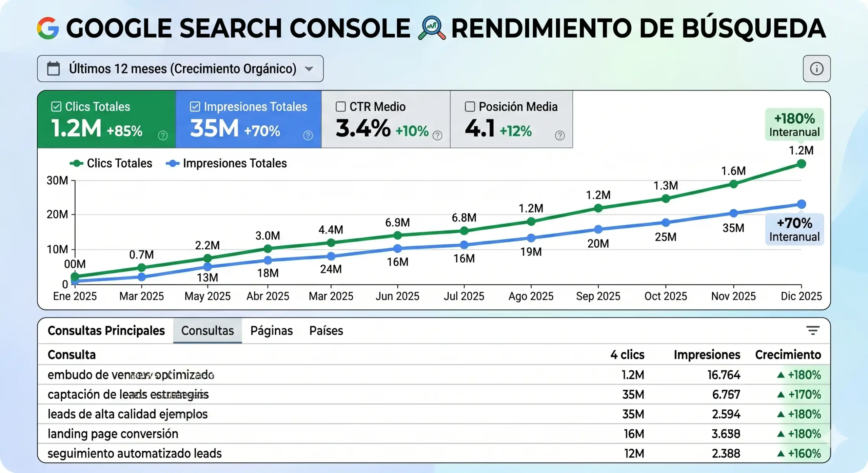The height and width of the screenshot is (473, 868).
Task: Uncheck the Clics Totales checkbox
Action: tap(56, 106)
